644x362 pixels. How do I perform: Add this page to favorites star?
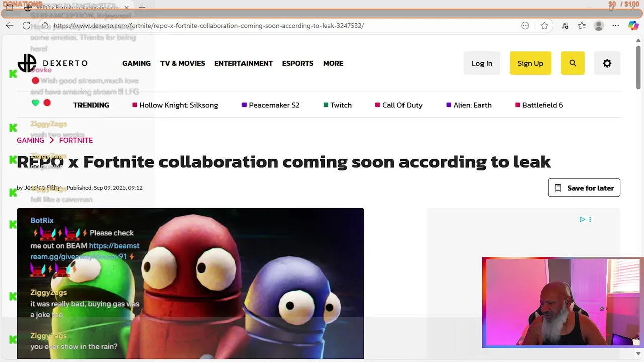(x=544, y=26)
